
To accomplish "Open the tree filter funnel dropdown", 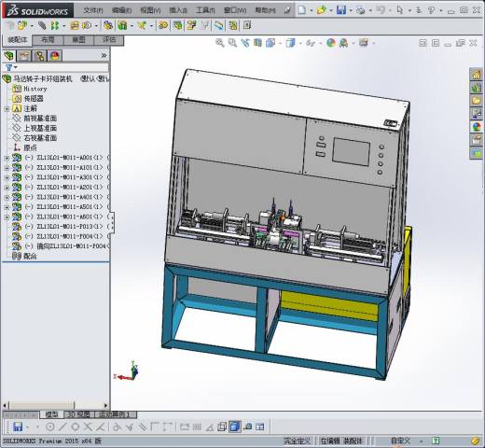I will (x=11, y=67).
